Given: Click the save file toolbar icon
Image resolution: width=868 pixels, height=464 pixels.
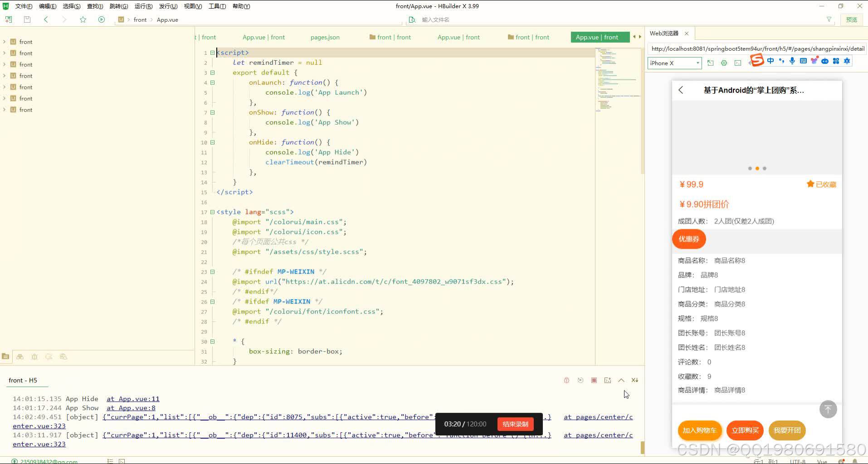Looking at the screenshot, I should coord(27,19).
